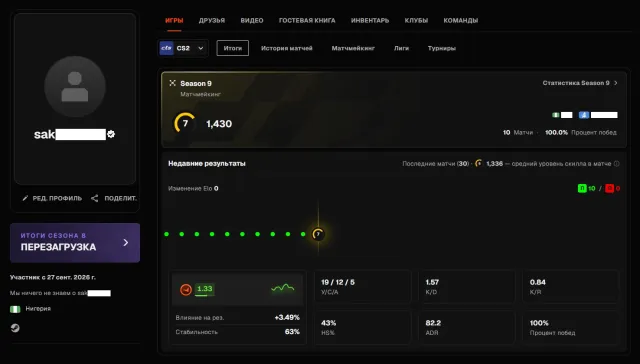Click the level 7 skill badge

[x=185, y=123]
